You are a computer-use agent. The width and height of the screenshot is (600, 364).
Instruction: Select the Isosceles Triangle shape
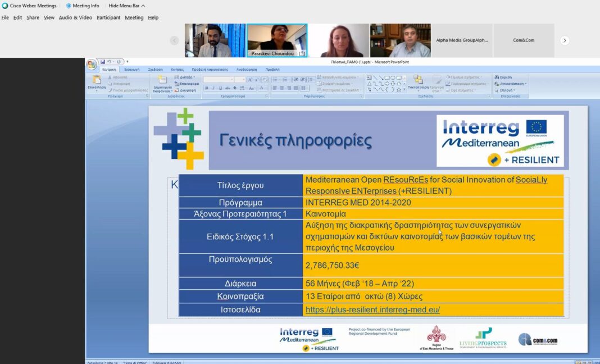click(x=369, y=84)
